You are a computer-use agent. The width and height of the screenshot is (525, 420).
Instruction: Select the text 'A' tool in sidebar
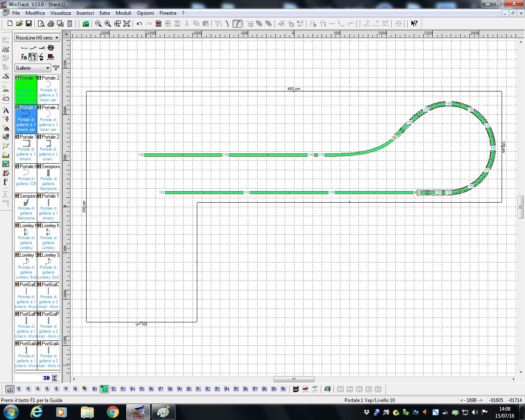[6, 110]
